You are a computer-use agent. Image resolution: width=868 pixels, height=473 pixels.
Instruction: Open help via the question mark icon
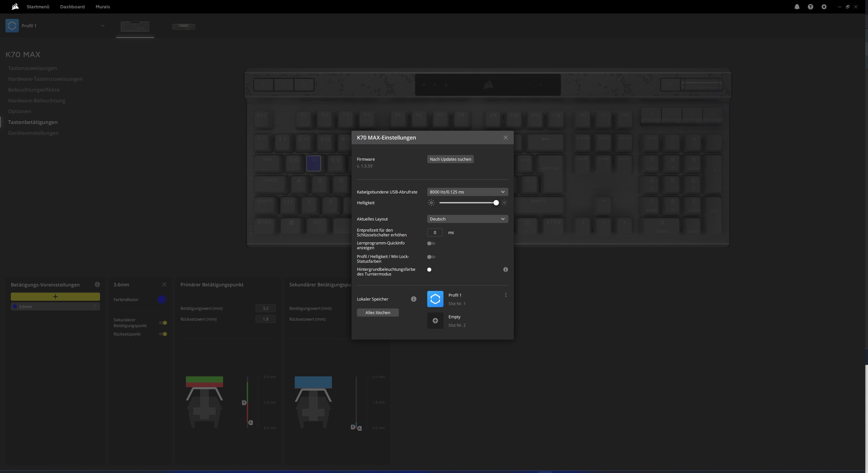(811, 6)
